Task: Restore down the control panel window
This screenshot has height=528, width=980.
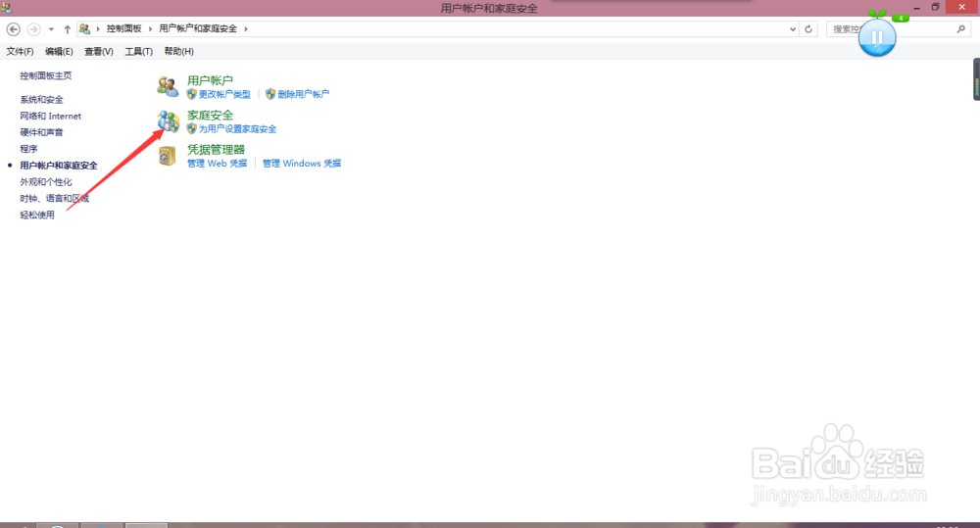Action: click(x=935, y=8)
